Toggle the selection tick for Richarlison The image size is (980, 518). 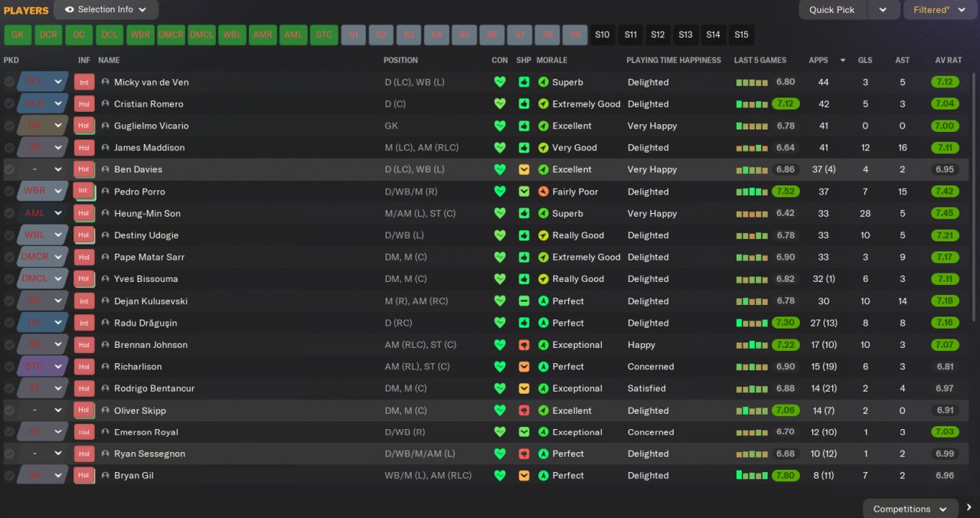point(9,366)
